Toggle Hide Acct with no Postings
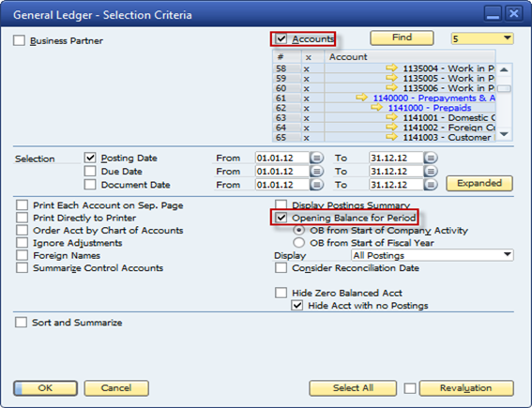532x408 pixels. [x=297, y=306]
